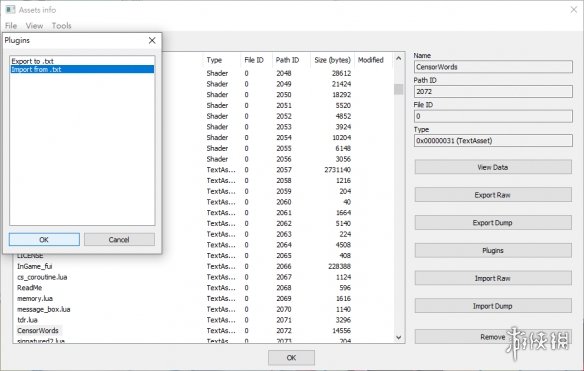Open Plugins from the right panel

click(493, 250)
